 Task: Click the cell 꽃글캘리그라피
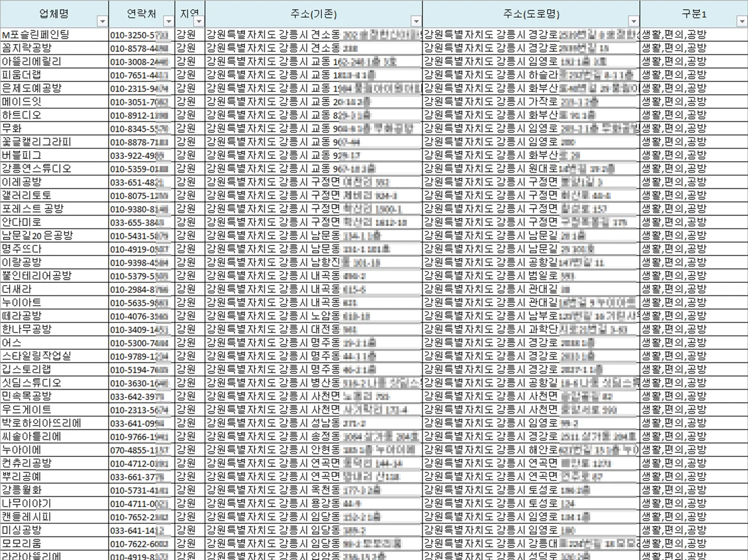54,142
